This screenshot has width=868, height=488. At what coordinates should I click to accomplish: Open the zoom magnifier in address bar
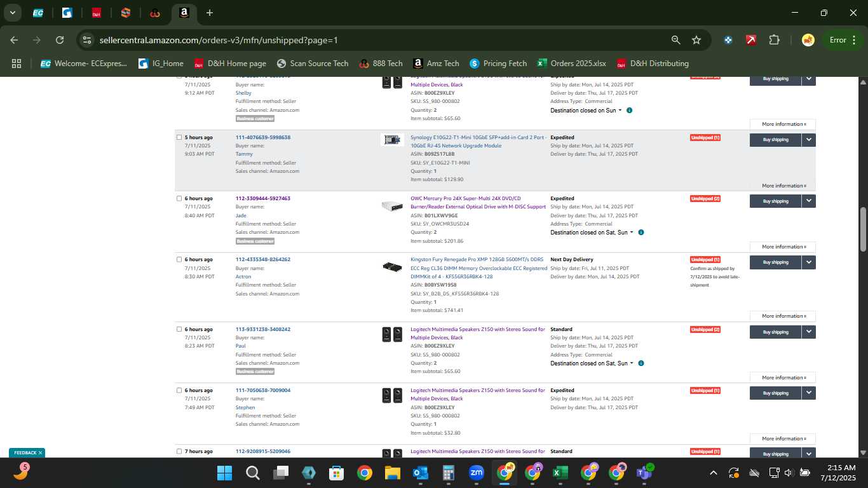(675, 40)
